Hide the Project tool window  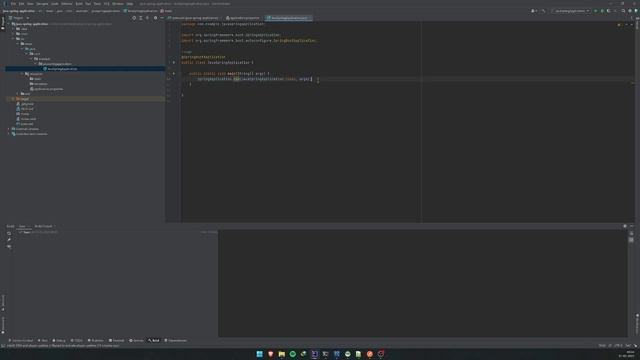coord(162,18)
